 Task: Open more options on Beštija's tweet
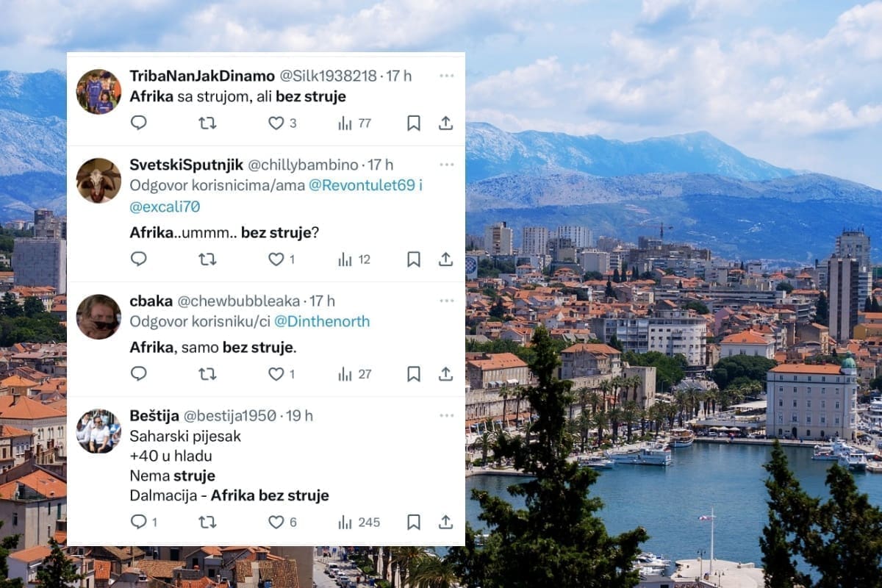click(x=447, y=415)
